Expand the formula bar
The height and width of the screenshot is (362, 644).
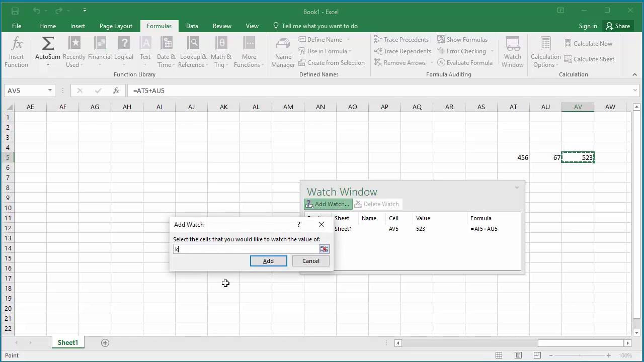635,90
